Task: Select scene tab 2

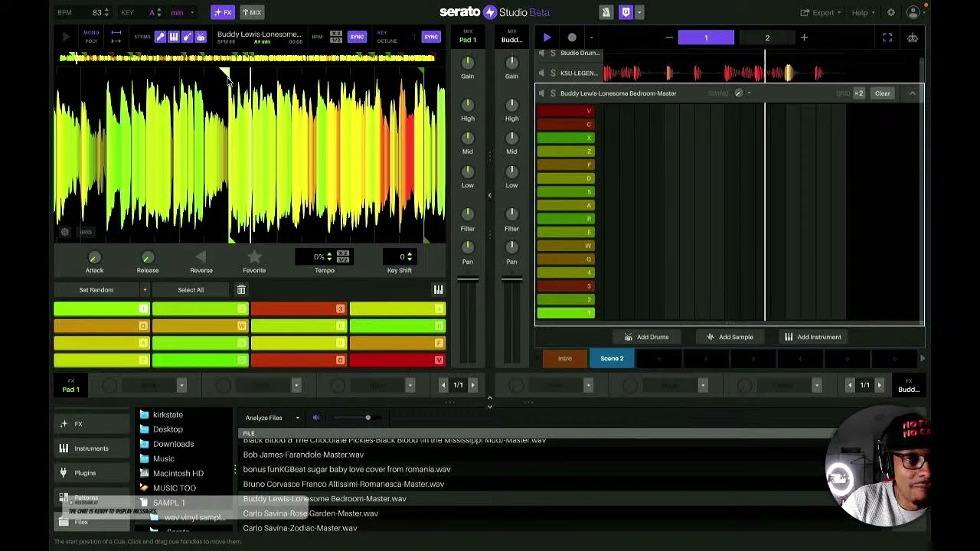Action: [766, 37]
